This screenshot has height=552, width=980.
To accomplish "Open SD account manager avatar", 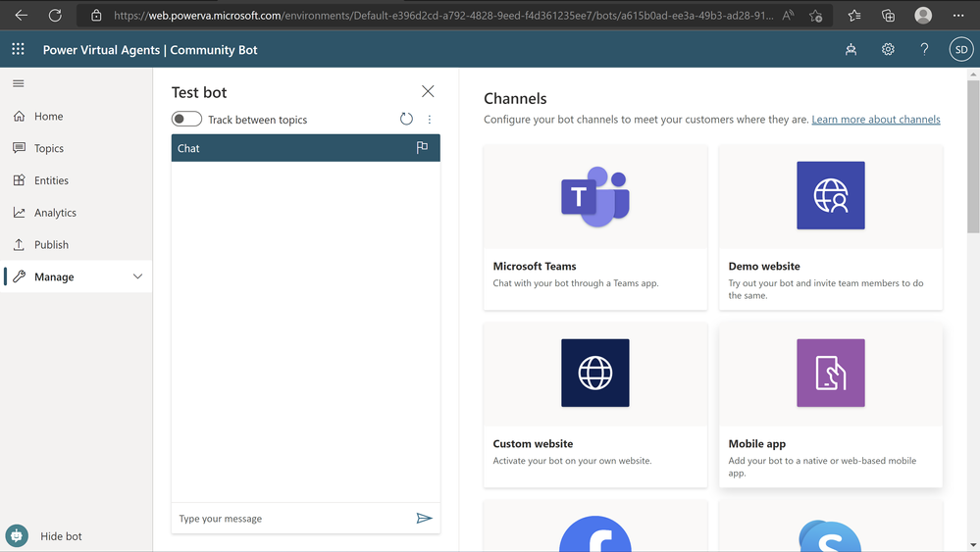I will click(961, 49).
